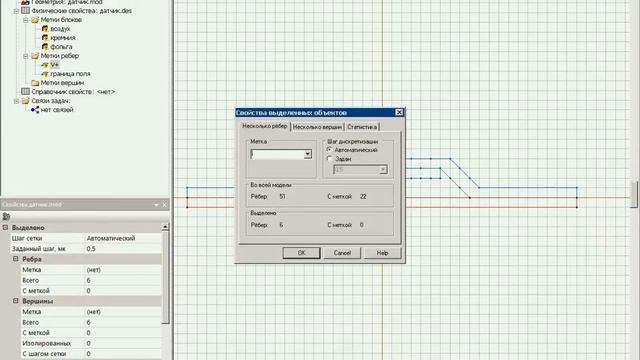Click the С шагом сетки property row
Viewport: 640px width, 360px height.
coord(91,354)
